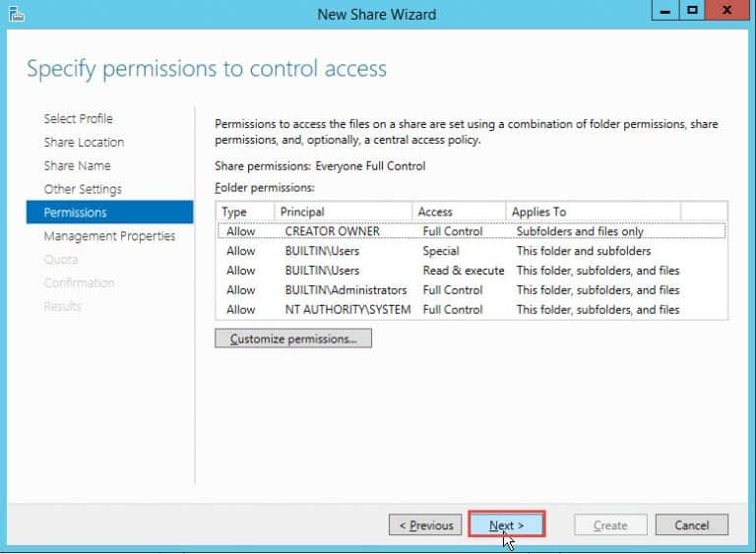Cancel the New Share Wizard
This screenshot has height=554, width=756.
(691, 525)
